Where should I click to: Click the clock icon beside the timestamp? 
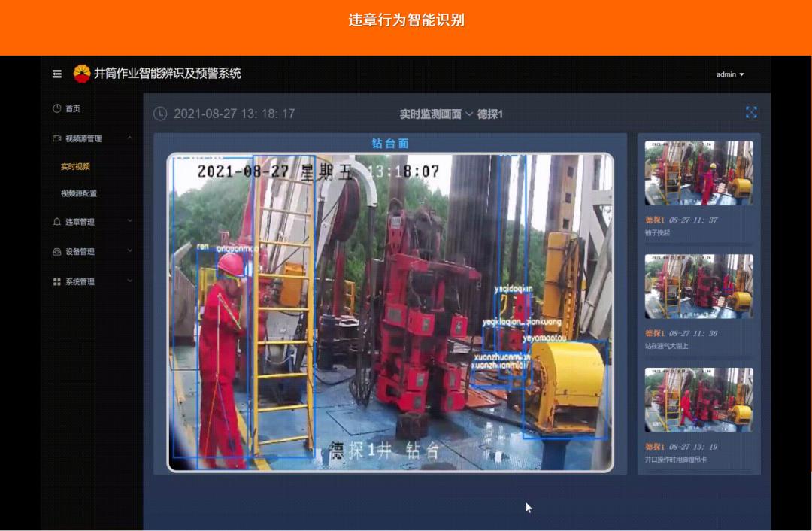tap(160, 114)
